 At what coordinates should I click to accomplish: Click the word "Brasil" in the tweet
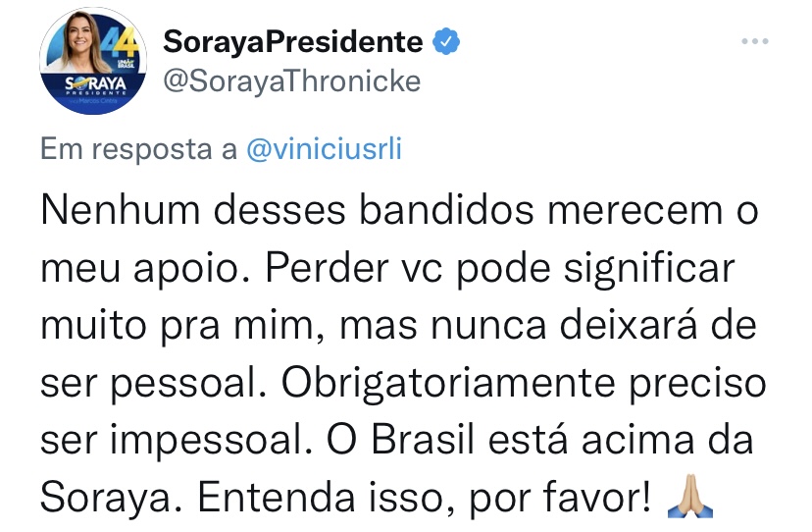tap(423, 441)
